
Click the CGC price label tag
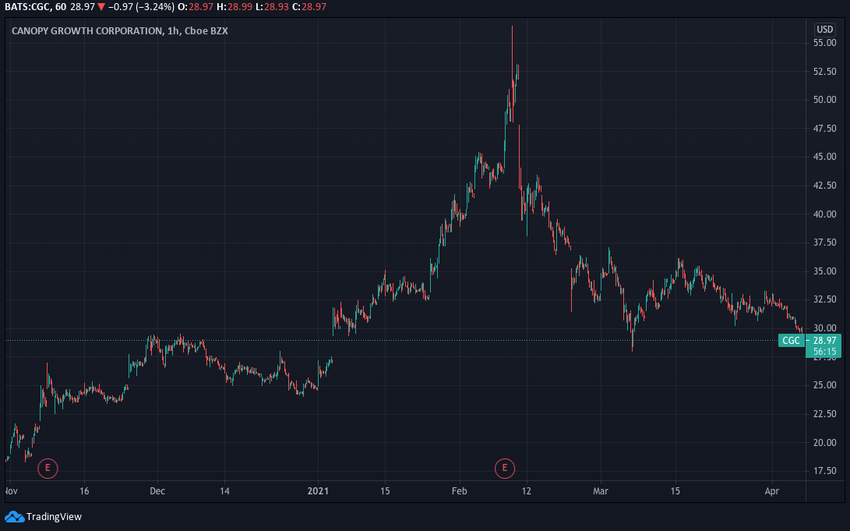click(791, 340)
